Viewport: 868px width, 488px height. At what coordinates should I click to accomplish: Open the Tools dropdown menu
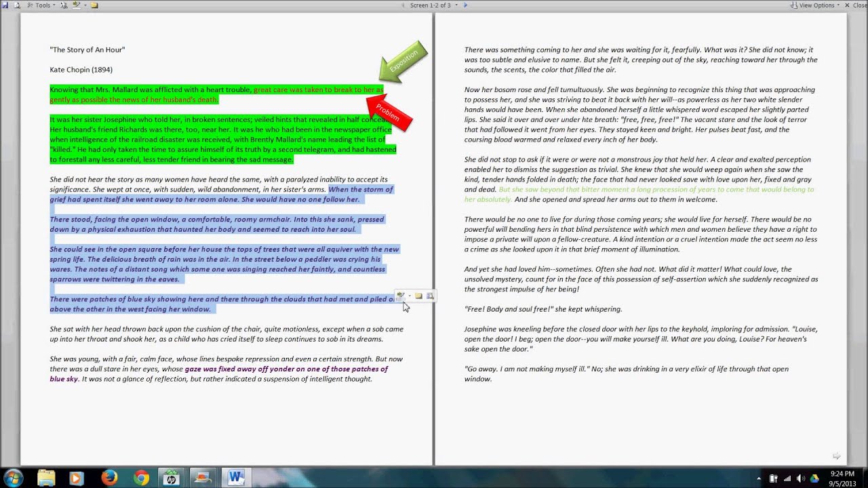click(42, 5)
